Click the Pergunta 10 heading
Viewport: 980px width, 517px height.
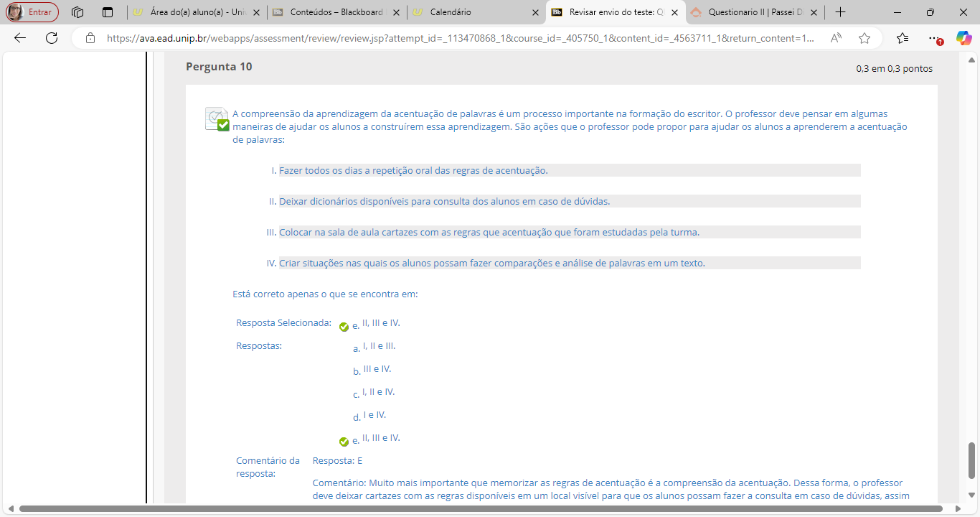click(219, 67)
